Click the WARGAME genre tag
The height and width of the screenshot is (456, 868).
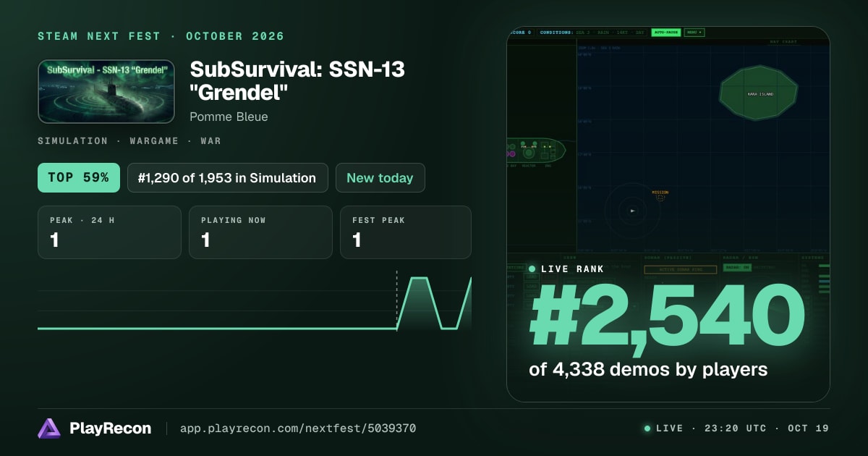tap(154, 140)
